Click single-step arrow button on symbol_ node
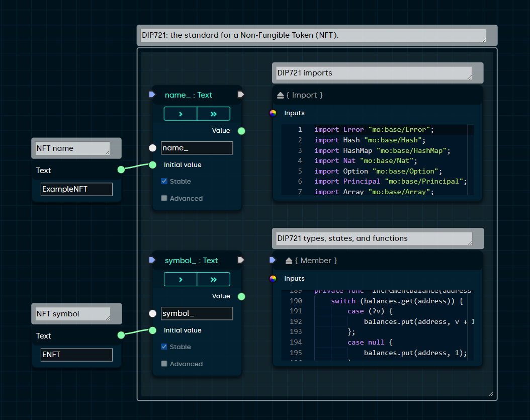The width and height of the screenshot is (530, 420). click(x=181, y=279)
